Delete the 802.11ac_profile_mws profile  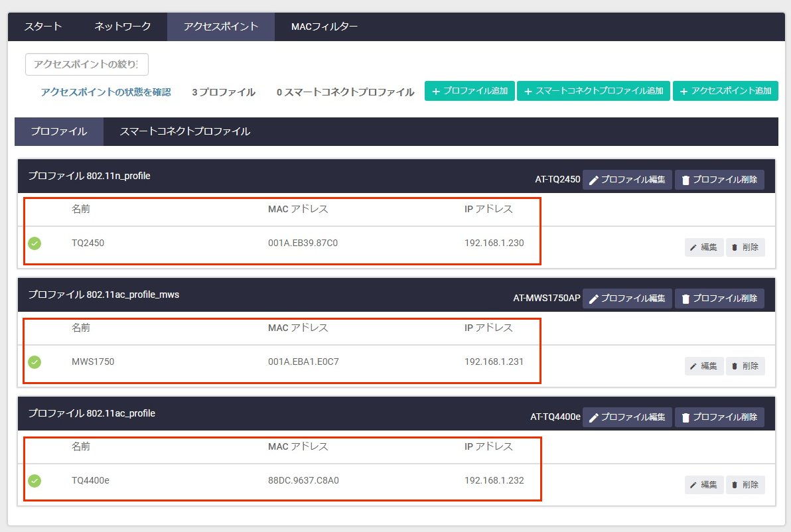[x=719, y=298]
